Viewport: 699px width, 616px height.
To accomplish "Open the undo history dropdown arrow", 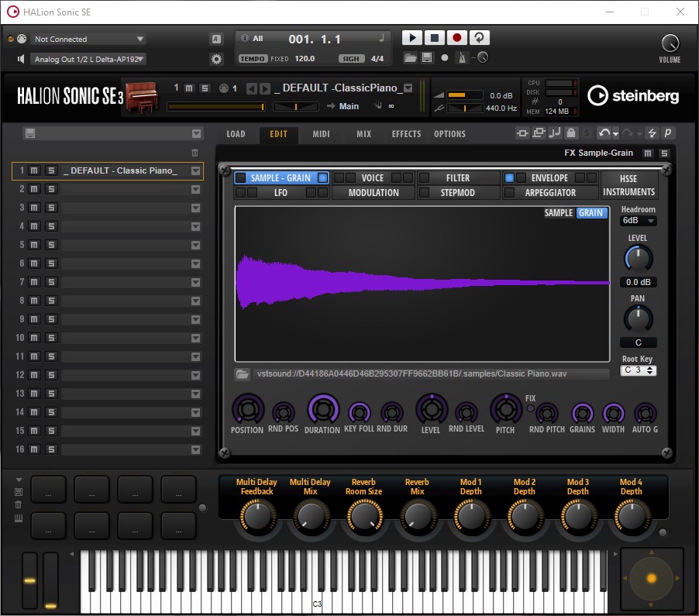I will (615, 134).
